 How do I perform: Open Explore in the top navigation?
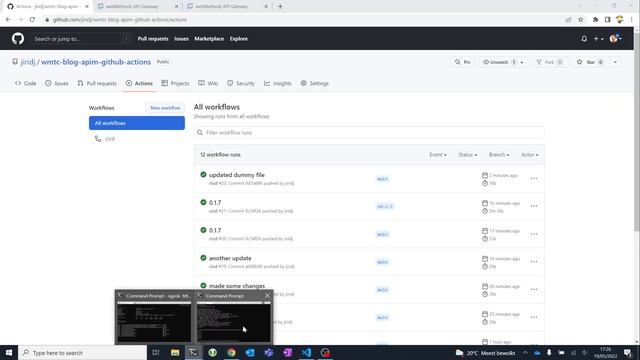click(x=239, y=39)
